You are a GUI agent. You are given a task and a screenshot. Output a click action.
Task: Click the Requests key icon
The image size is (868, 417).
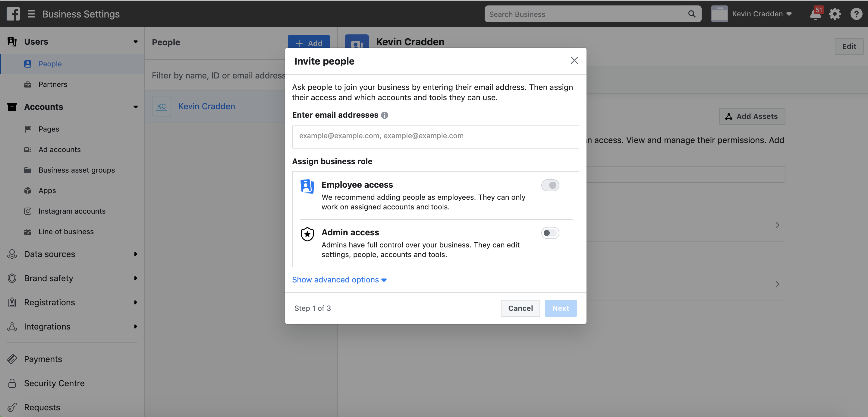(x=12, y=407)
